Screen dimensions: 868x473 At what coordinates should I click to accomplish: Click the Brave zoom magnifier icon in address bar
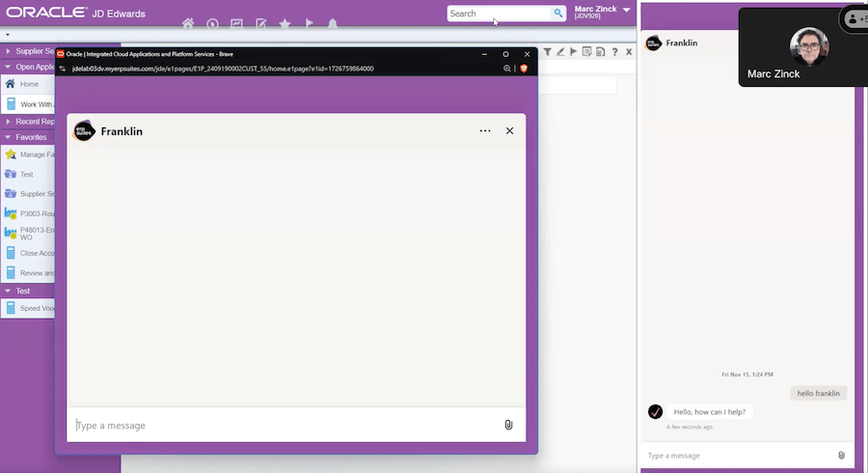coord(506,69)
